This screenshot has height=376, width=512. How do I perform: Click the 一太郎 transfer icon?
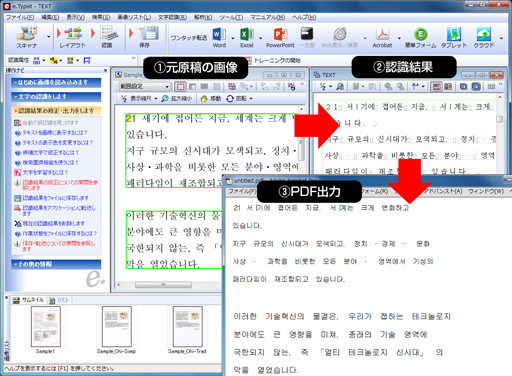point(307,38)
